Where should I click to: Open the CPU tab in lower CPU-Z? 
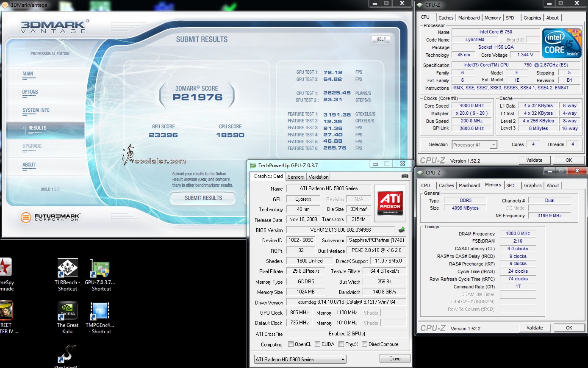pyautogui.click(x=425, y=185)
